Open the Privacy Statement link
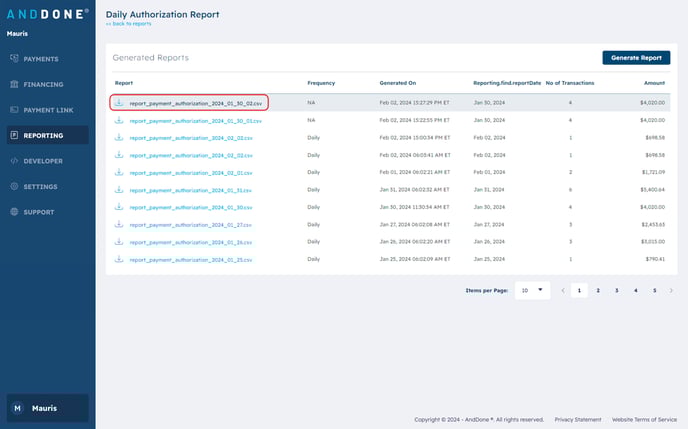This screenshot has width=688, height=429. 578,419
